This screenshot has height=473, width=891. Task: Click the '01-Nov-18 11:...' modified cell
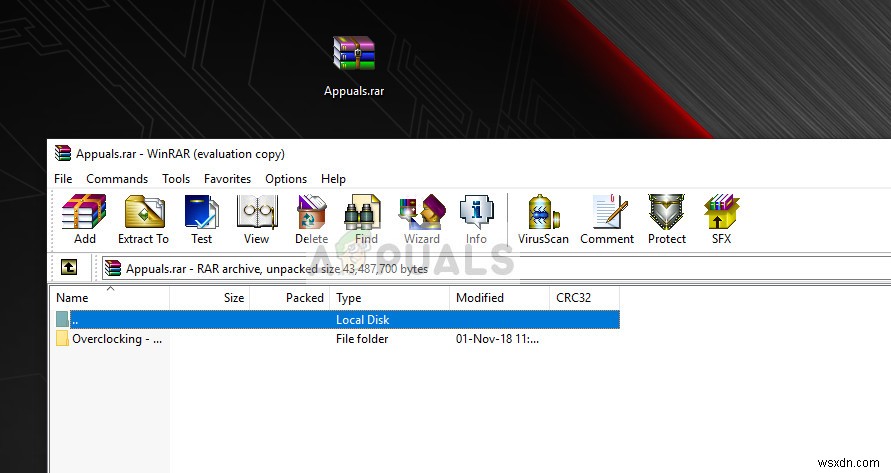(497, 339)
